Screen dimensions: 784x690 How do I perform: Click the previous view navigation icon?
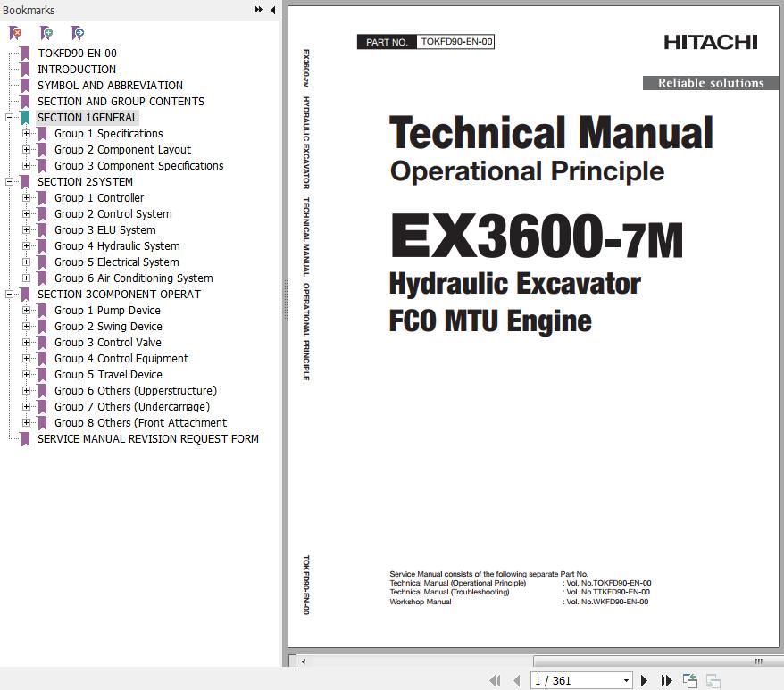tap(690, 680)
